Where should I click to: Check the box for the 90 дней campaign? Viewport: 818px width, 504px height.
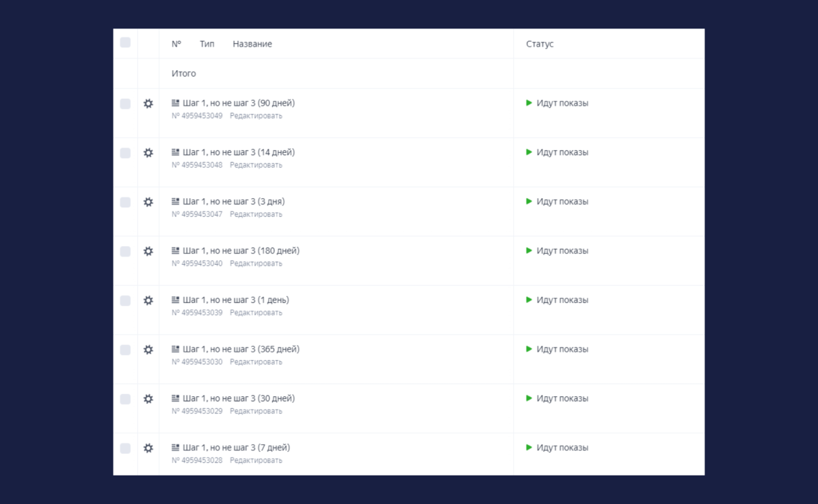(125, 104)
